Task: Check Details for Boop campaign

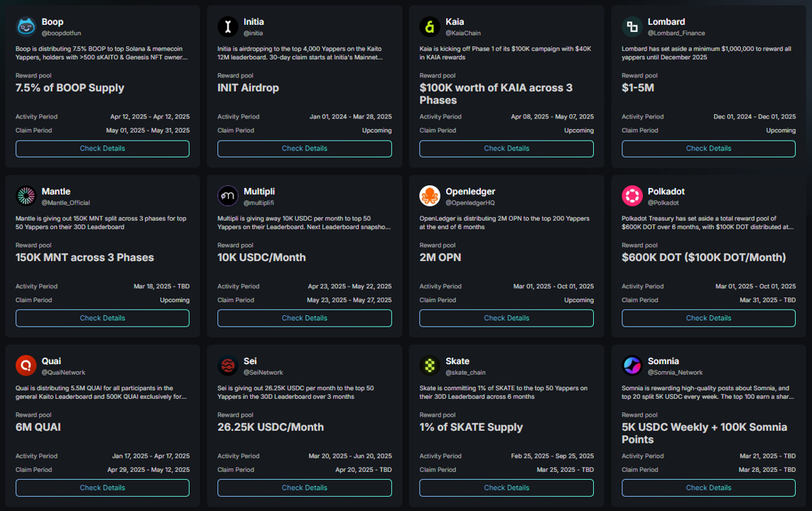Action: [x=102, y=148]
